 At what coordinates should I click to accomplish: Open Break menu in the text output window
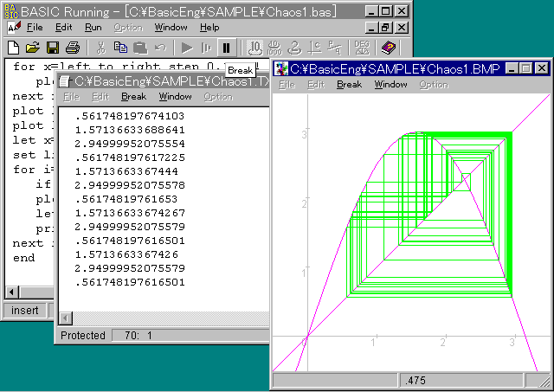click(133, 97)
